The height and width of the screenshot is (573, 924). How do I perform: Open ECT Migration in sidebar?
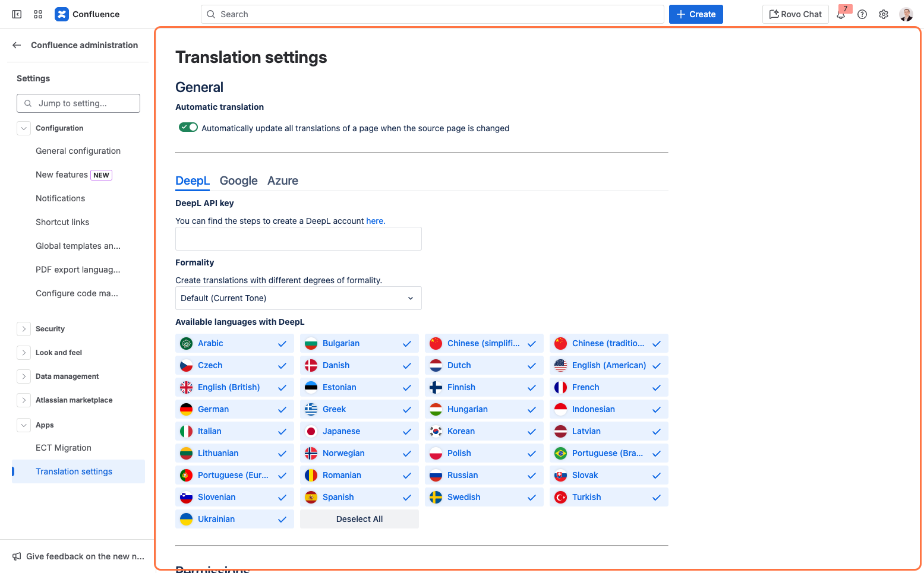78,448
